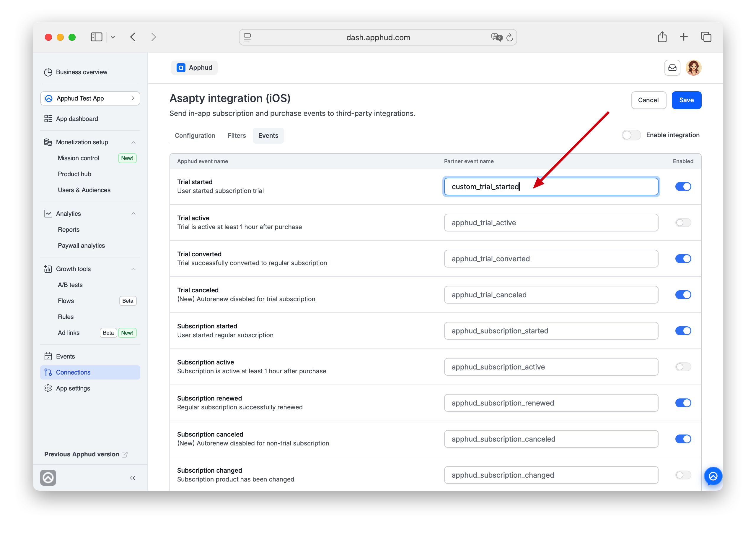The image size is (756, 535).
Task: Show Safari tab overview
Action: [706, 37]
